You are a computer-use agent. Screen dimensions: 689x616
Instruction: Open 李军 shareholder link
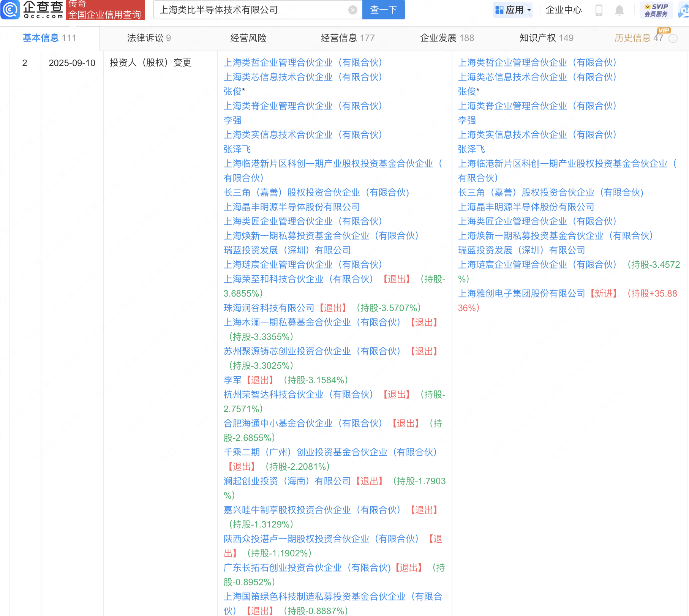click(232, 380)
